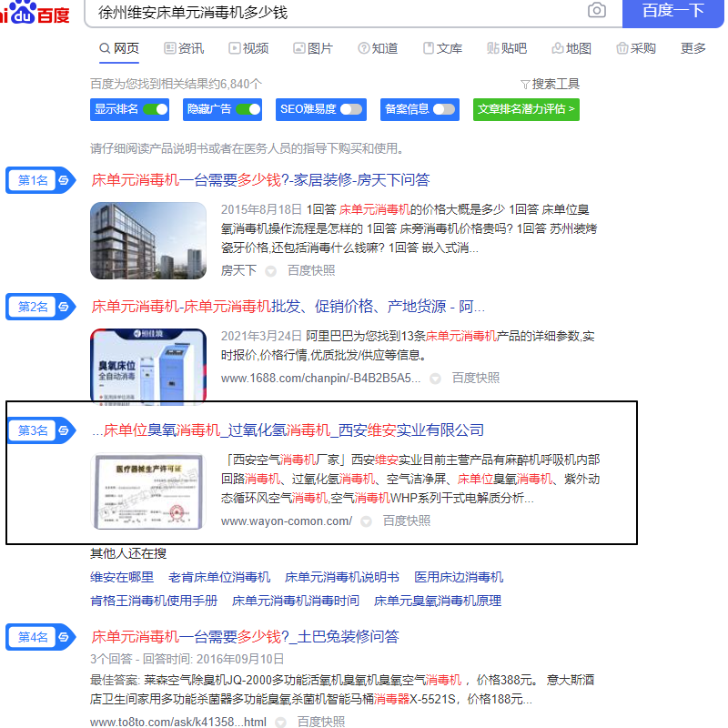The width and height of the screenshot is (728, 728).
Task: Click the www.1688.com result URL
Action: click(321, 379)
